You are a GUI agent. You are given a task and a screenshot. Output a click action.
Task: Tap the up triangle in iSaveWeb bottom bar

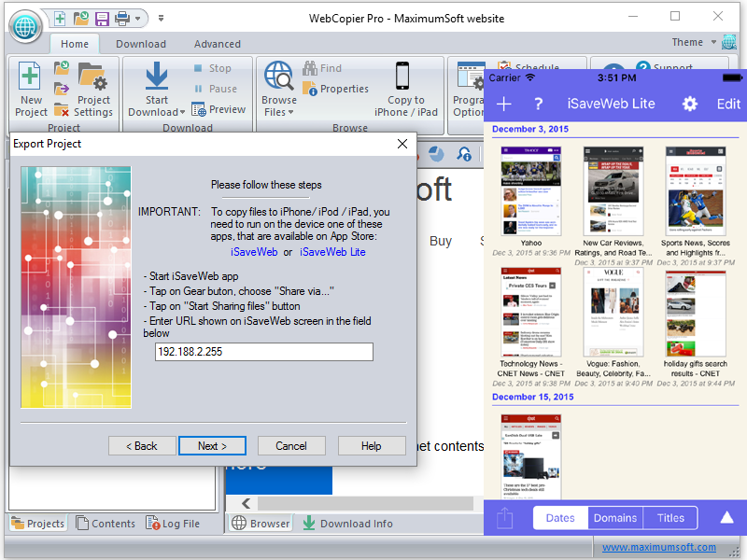[727, 518]
